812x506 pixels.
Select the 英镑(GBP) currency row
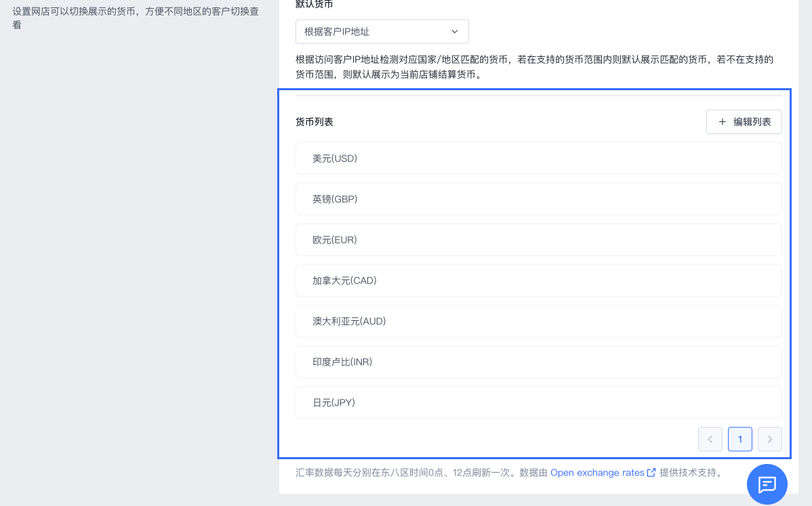tap(538, 199)
